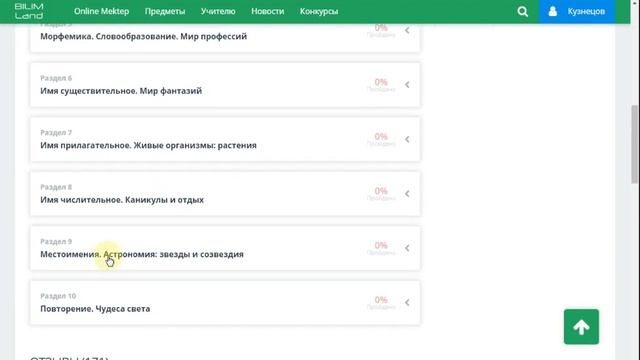This screenshot has width=640, height=360.
Task: Click the 0% progress of Раздел 9
Action: click(381, 245)
